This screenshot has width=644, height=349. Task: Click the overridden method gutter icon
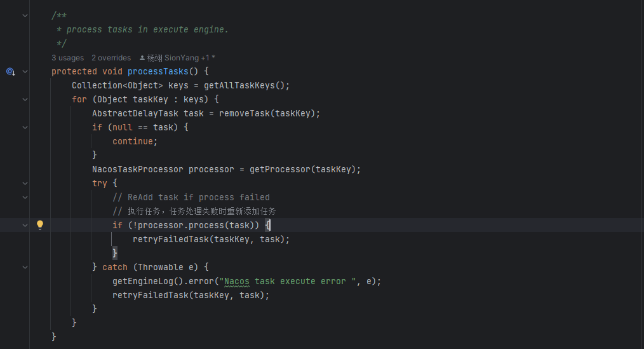point(11,72)
